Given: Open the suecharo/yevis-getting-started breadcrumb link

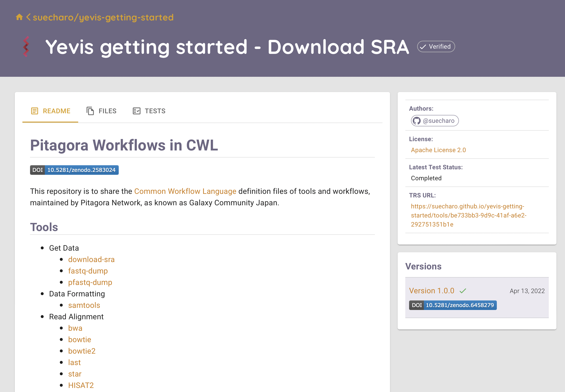Looking at the screenshot, I should [x=103, y=17].
